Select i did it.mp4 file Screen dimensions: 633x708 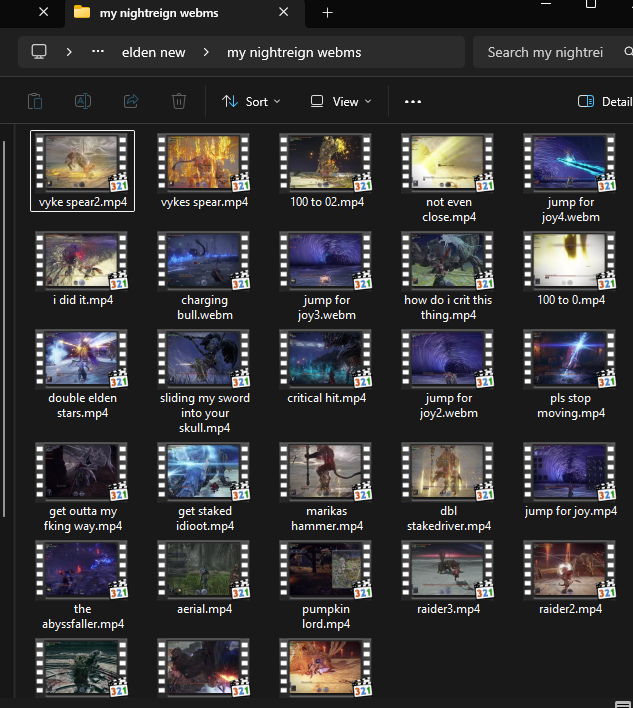pos(82,269)
